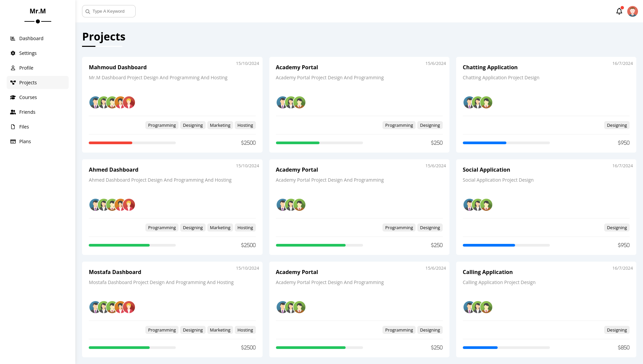Click the Designing tag on Calling Application
The width and height of the screenshot is (643, 364).
[617, 330]
